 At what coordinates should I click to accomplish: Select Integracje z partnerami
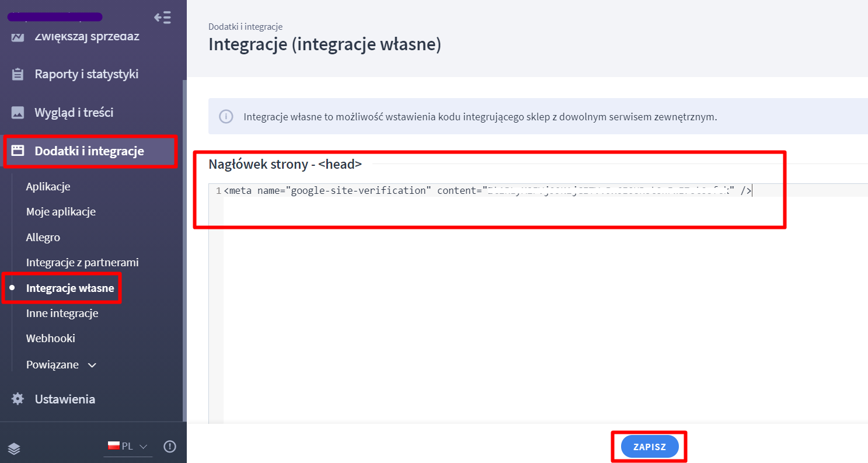(x=82, y=263)
